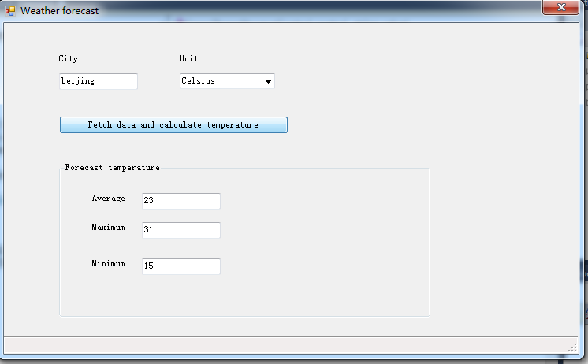Click the City label
The image size is (588, 364).
coord(69,58)
